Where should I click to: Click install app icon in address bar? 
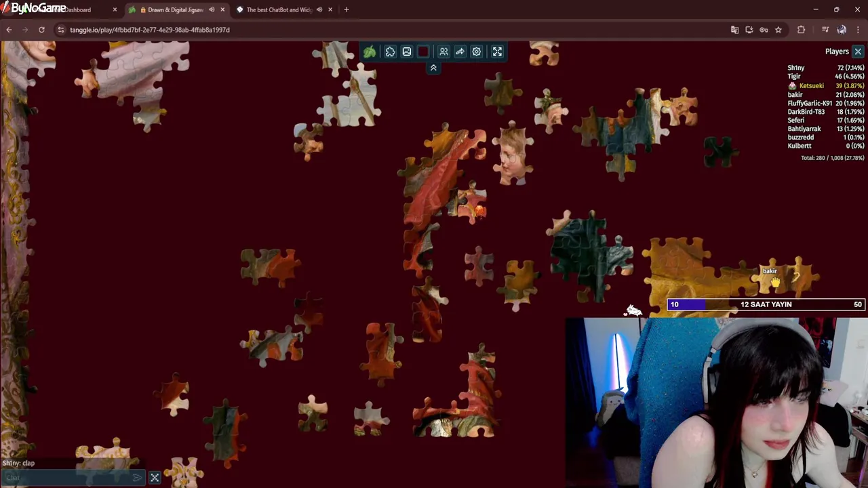(x=749, y=30)
